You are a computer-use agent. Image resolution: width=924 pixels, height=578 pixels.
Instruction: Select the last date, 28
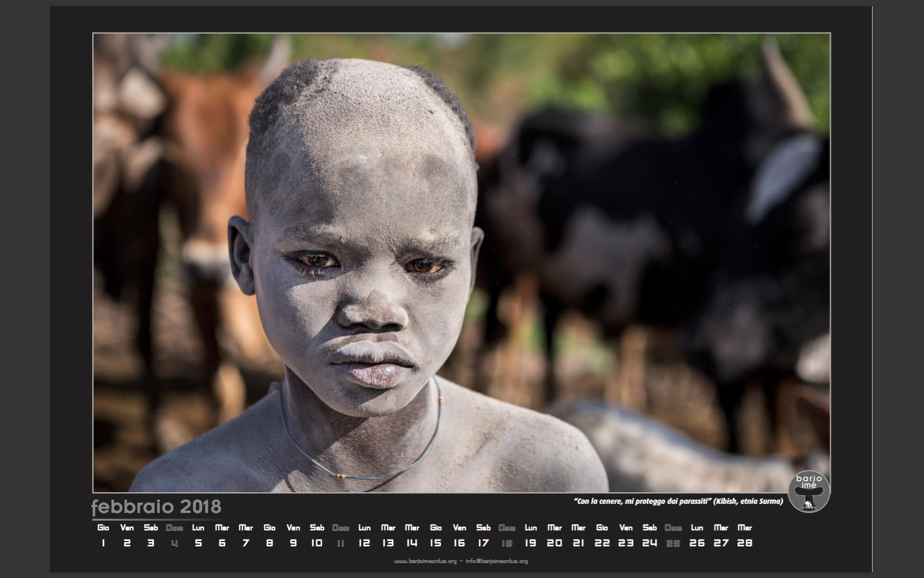[x=744, y=543]
